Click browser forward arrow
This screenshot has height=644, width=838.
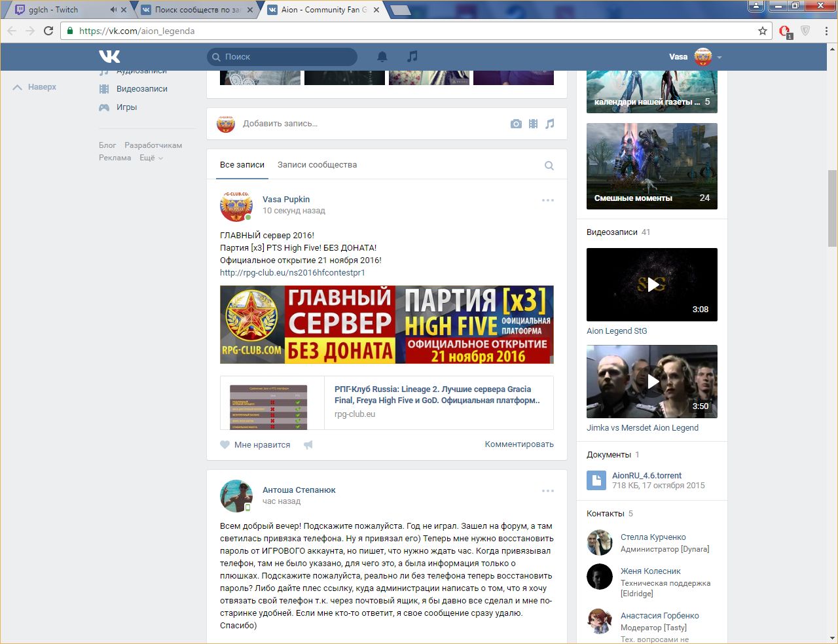point(29,31)
